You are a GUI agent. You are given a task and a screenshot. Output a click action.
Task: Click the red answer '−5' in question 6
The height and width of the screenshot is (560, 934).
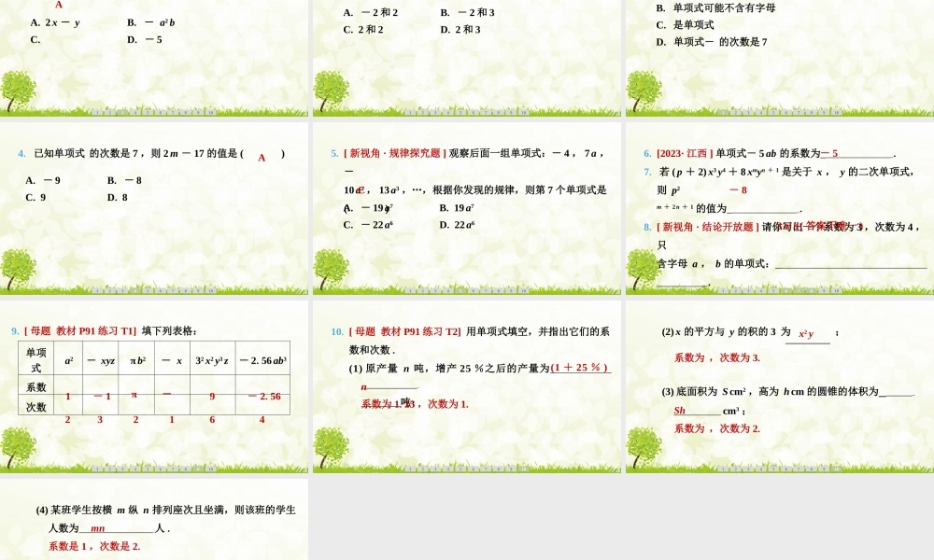[829, 154]
